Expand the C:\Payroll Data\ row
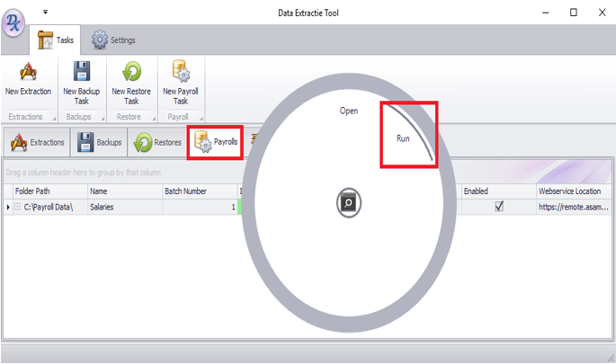This screenshot has height=364, width=616. (18, 208)
